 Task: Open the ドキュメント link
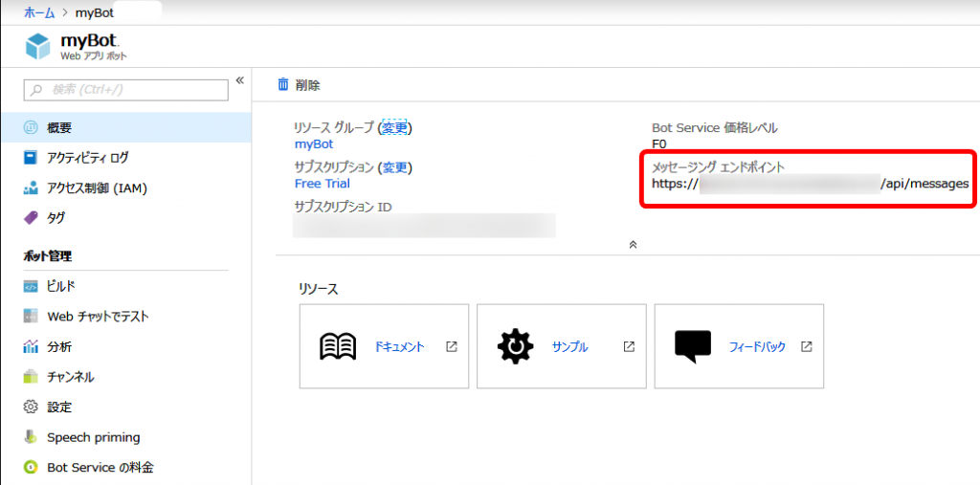399,347
